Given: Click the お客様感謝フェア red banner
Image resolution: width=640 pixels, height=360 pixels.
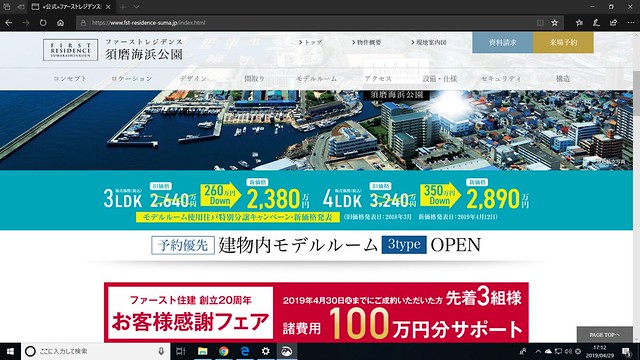Looking at the screenshot, I should click(316, 312).
